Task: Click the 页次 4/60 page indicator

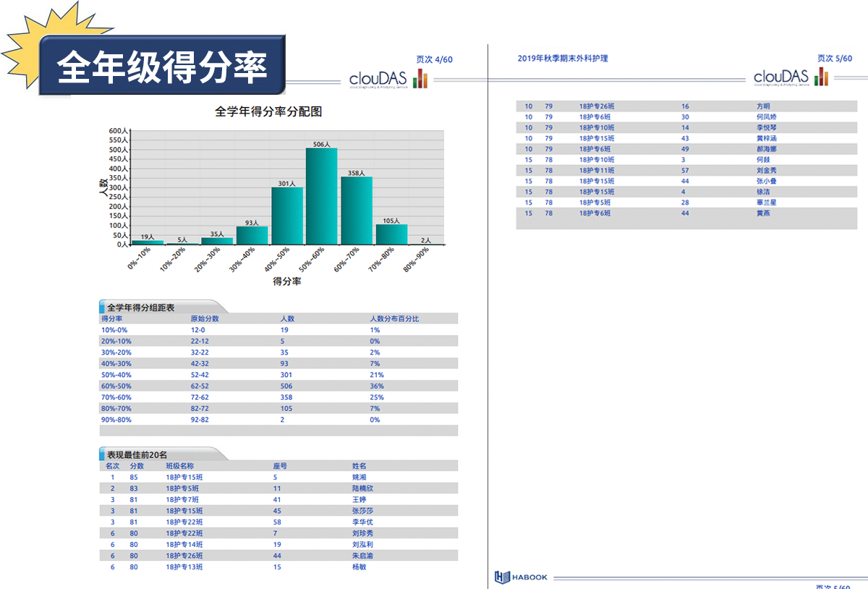Action: pos(434,59)
